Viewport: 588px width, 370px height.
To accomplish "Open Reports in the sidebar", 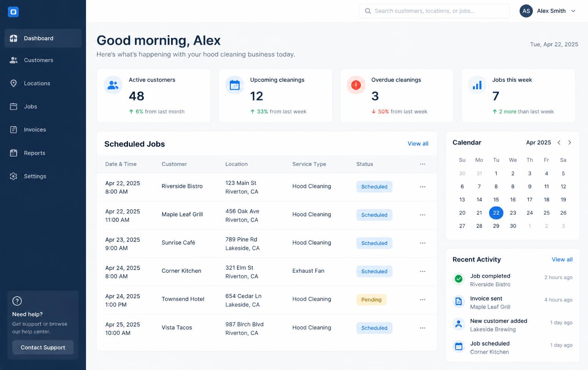I will coord(43,153).
